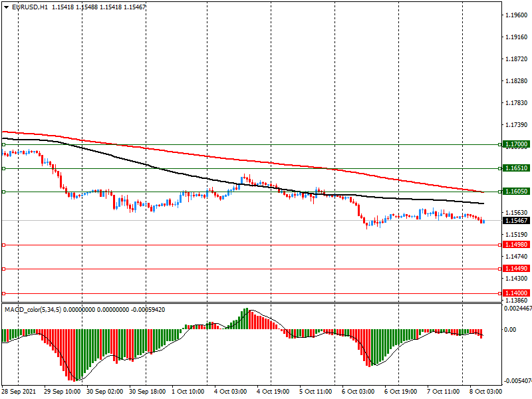Screen dimensions: 532x399
Task: Select the 1.16050 green level price label
Action: tap(516, 192)
